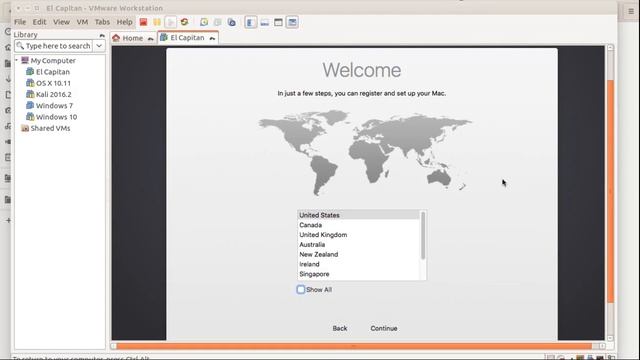Choose Ireland in country list
Screen dimensions: 640x360
358,264
